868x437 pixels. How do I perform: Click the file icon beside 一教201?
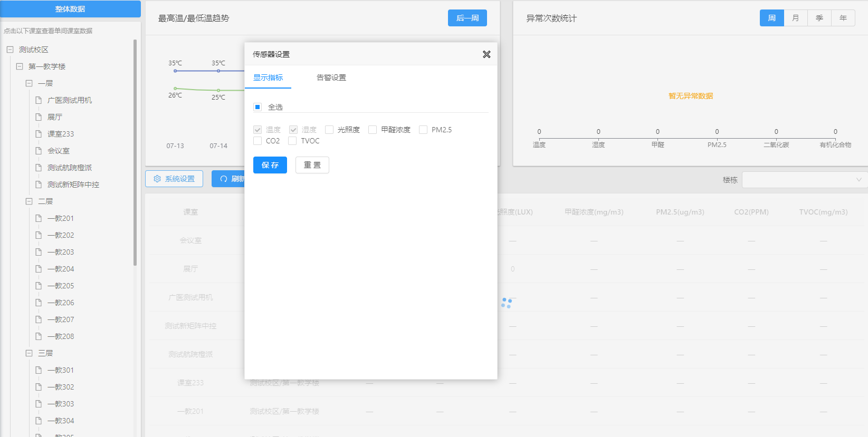coord(39,218)
